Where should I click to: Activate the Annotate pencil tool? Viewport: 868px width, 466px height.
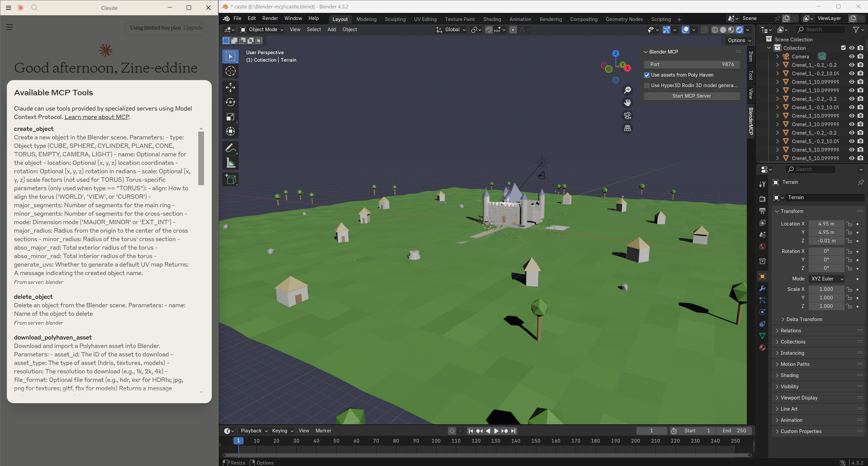[x=230, y=148]
